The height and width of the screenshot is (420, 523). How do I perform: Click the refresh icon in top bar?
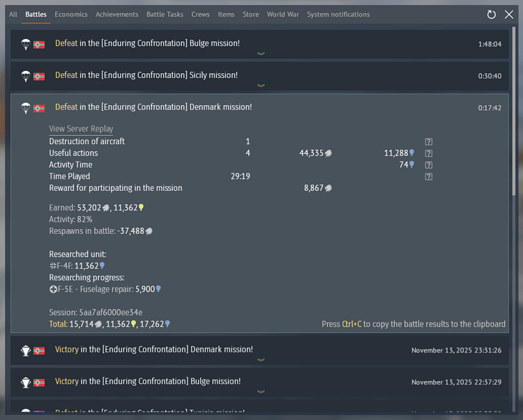[x=492, y=15]
